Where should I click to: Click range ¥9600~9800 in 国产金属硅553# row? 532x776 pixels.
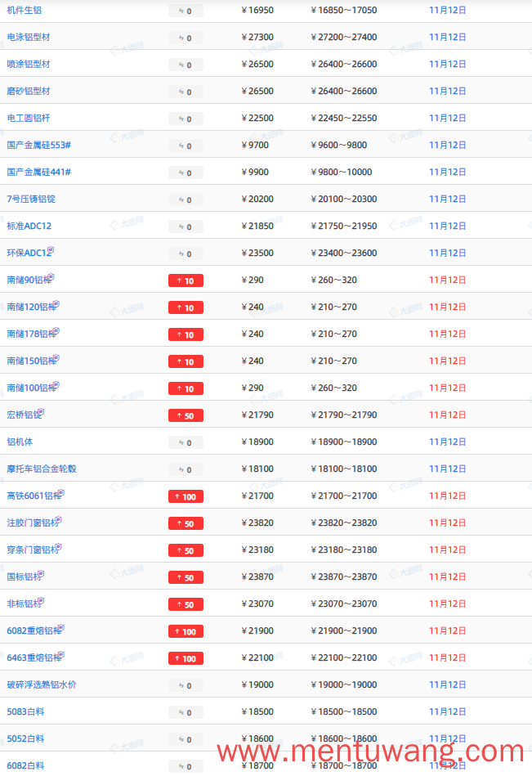tap(339, 145)
